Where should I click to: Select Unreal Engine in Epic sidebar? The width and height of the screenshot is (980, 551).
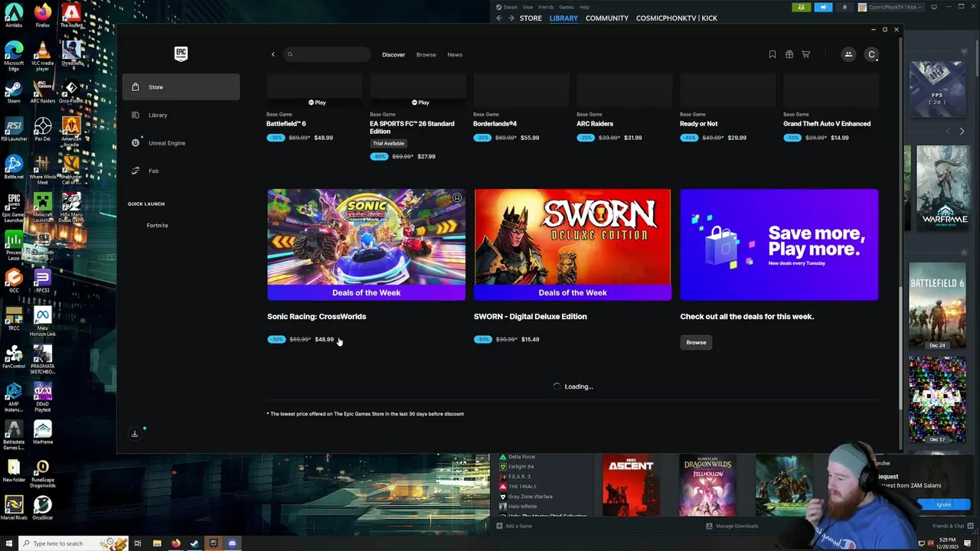coord(181,143)
